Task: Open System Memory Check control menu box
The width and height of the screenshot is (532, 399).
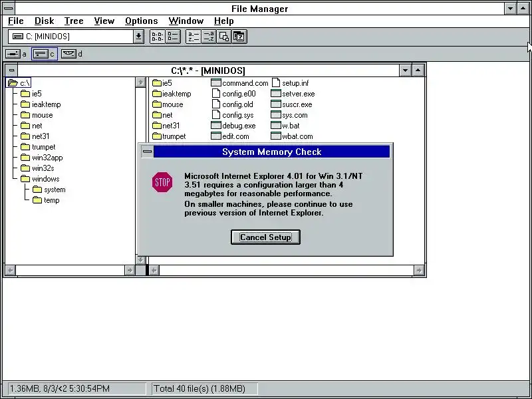Action: 147,152
